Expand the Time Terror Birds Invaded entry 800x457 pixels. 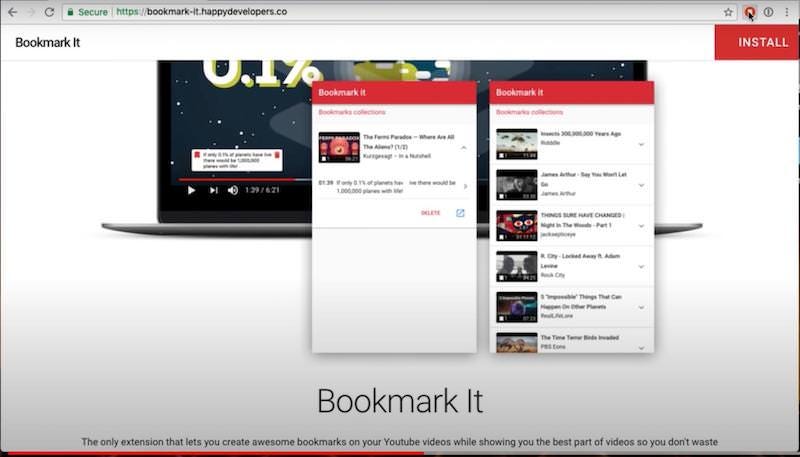click(x=641, y=348)
